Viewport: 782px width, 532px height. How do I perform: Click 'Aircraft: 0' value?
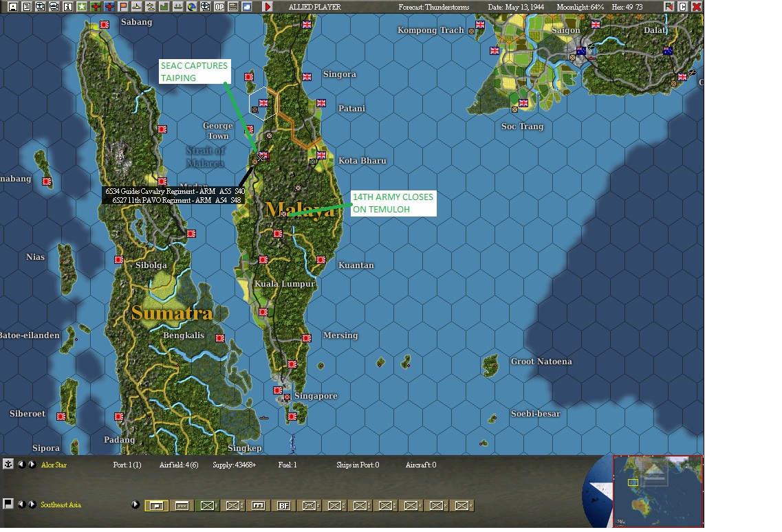click(421, 465)
